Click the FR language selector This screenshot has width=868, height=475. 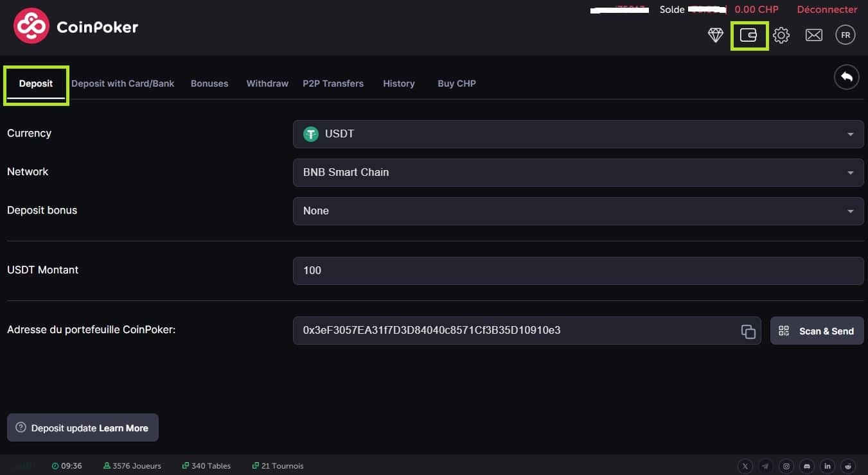(845, 35)
